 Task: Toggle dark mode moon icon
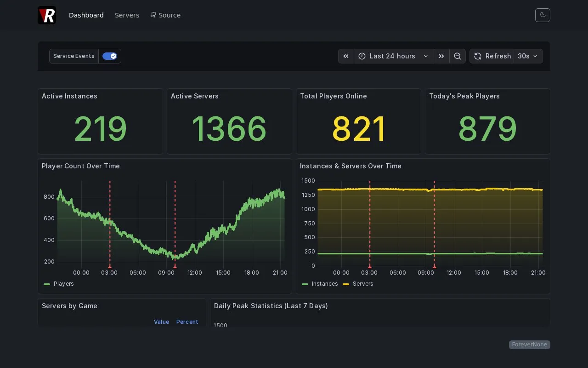click(543, 15)
